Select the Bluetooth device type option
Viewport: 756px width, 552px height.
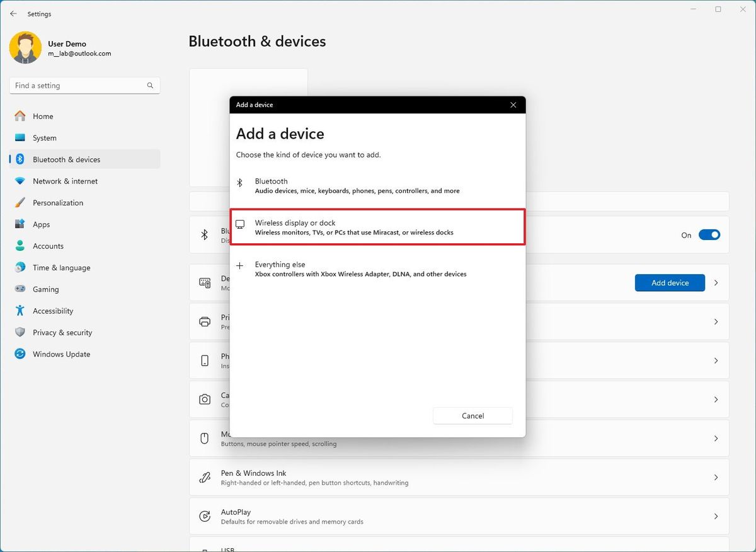356,185
